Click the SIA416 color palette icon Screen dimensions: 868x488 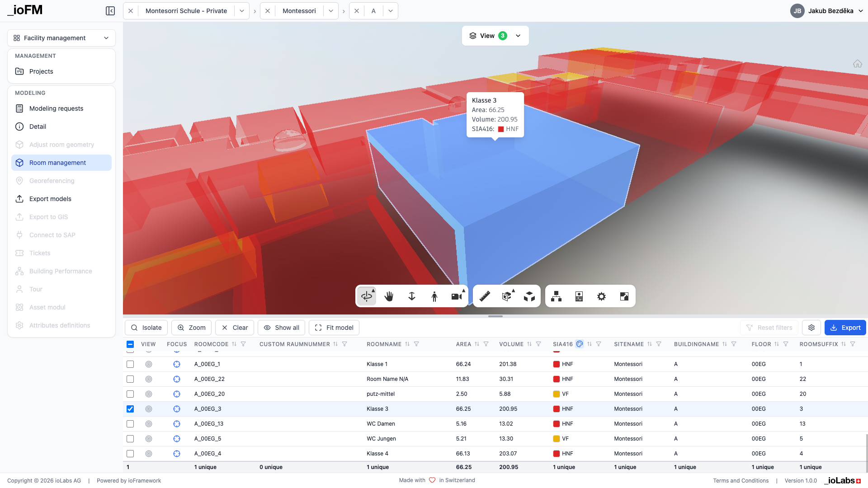(x=580, y=344)
